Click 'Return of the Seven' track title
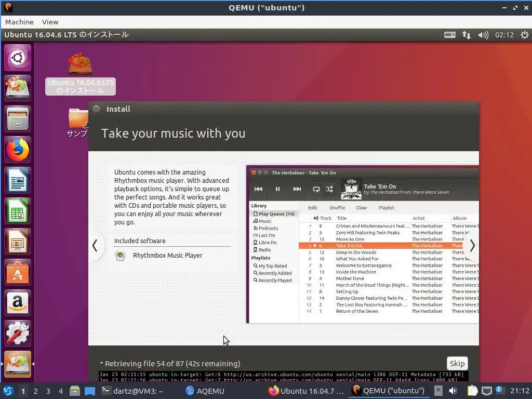The width and height of the screenshot is (532, 399). (357, 311)
